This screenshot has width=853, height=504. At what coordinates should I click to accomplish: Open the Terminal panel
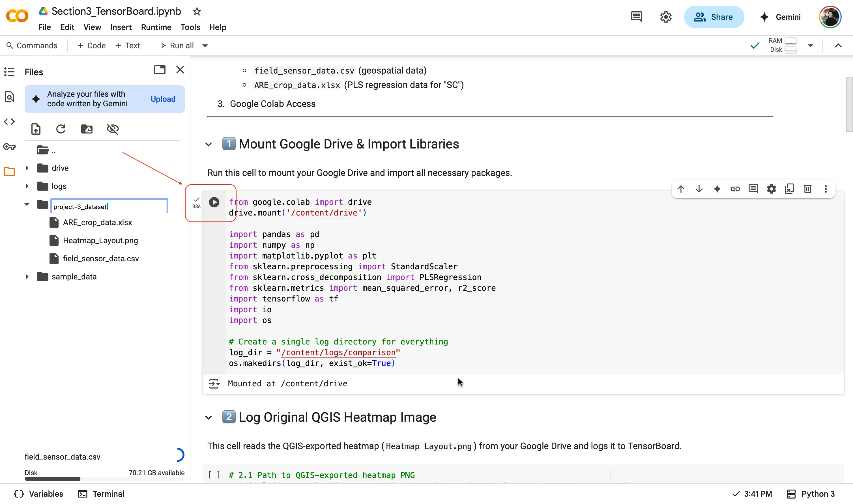101,494
